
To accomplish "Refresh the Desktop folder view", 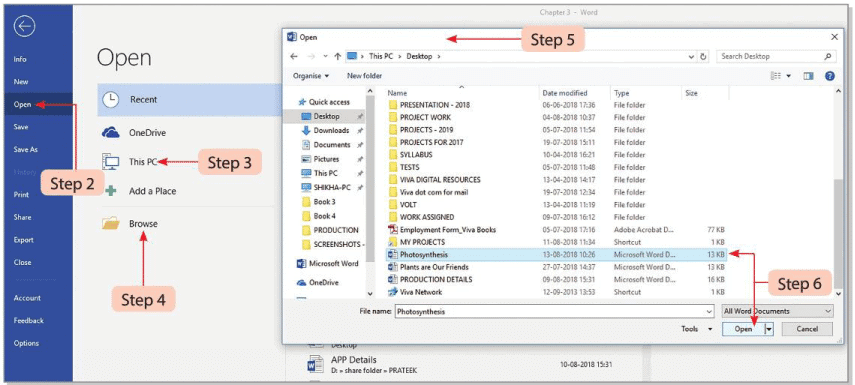I will click(x=703, y=56).
